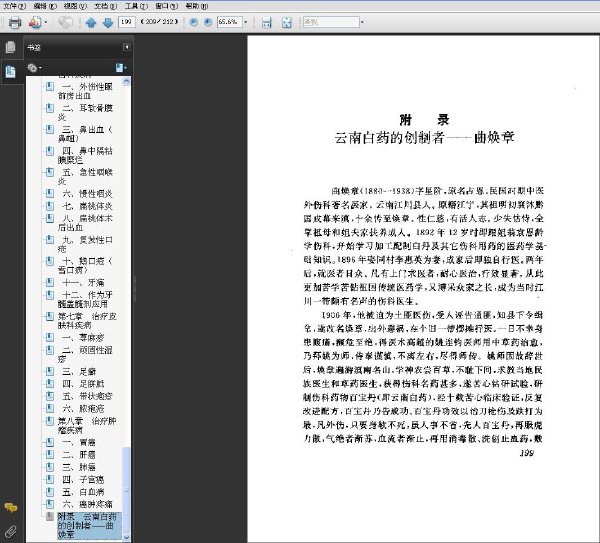Click the bookmarks panel scrollbar thumb

coord(126,490)
